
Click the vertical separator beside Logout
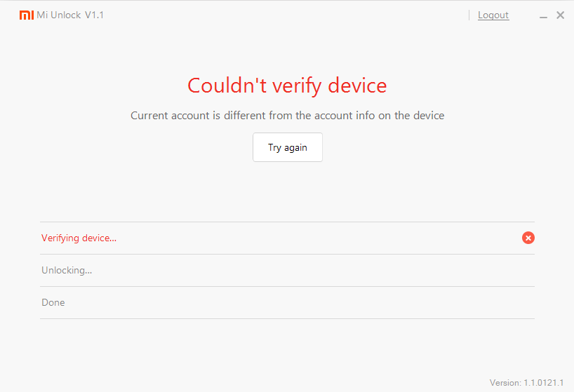[469, 15]
